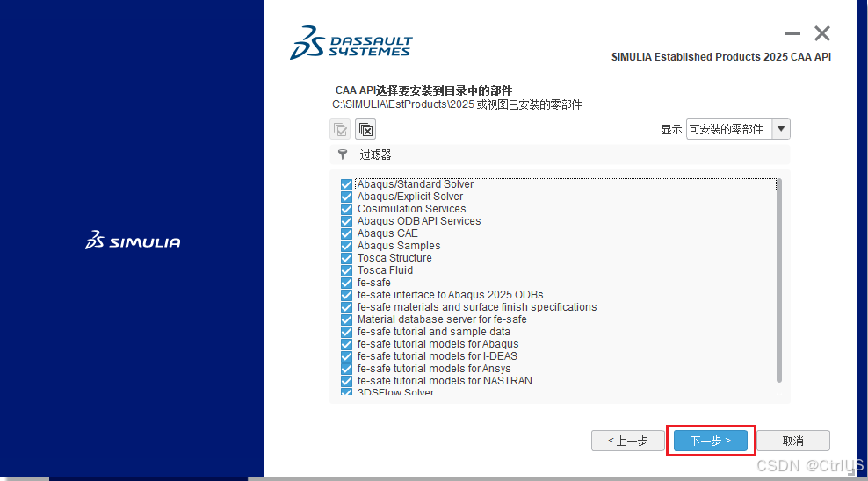Toggle Cosimulation Services checkbox

pos(346,209)
